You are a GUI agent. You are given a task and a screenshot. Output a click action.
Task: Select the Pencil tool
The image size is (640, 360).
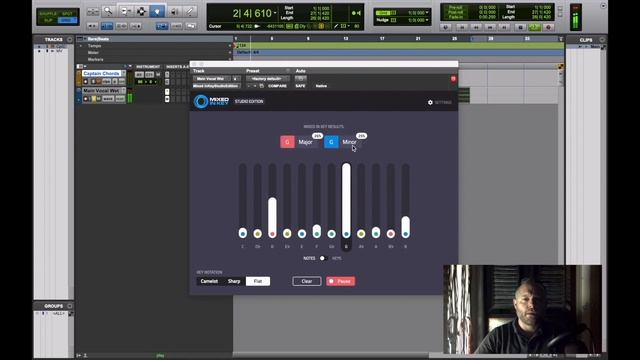pos(189,11)
